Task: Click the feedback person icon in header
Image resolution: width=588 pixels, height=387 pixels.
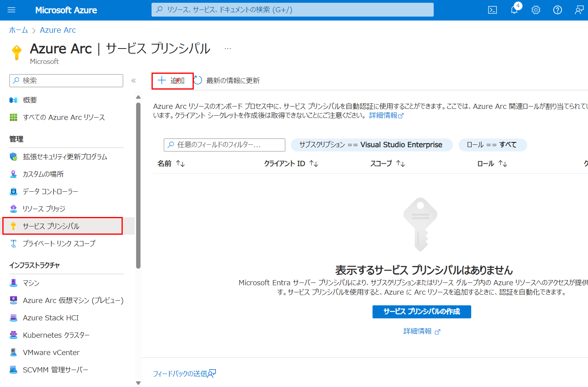Action: coord(579,10)
